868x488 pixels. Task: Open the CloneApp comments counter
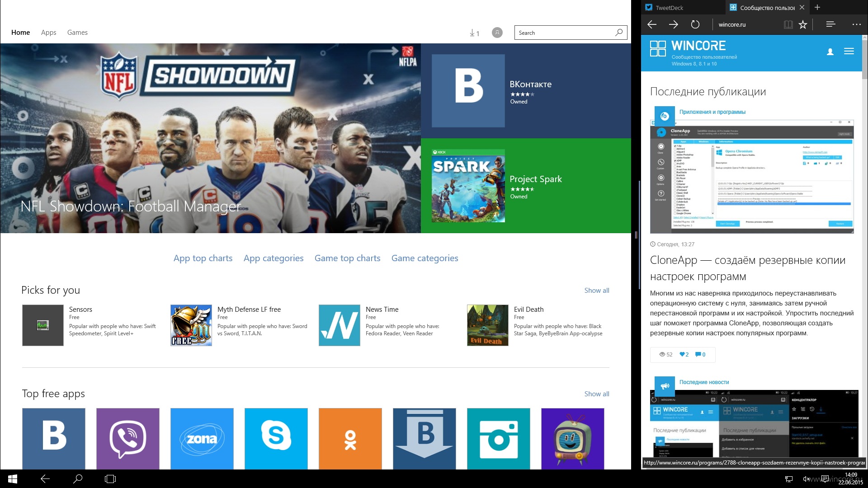coord(700,355)
